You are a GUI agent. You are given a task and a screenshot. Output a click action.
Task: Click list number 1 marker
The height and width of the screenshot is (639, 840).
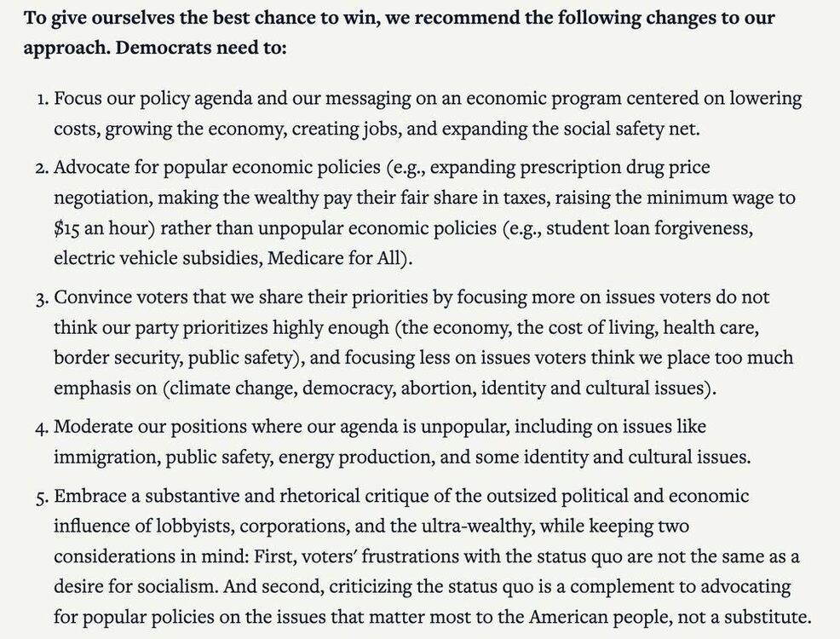coord(43,100)
